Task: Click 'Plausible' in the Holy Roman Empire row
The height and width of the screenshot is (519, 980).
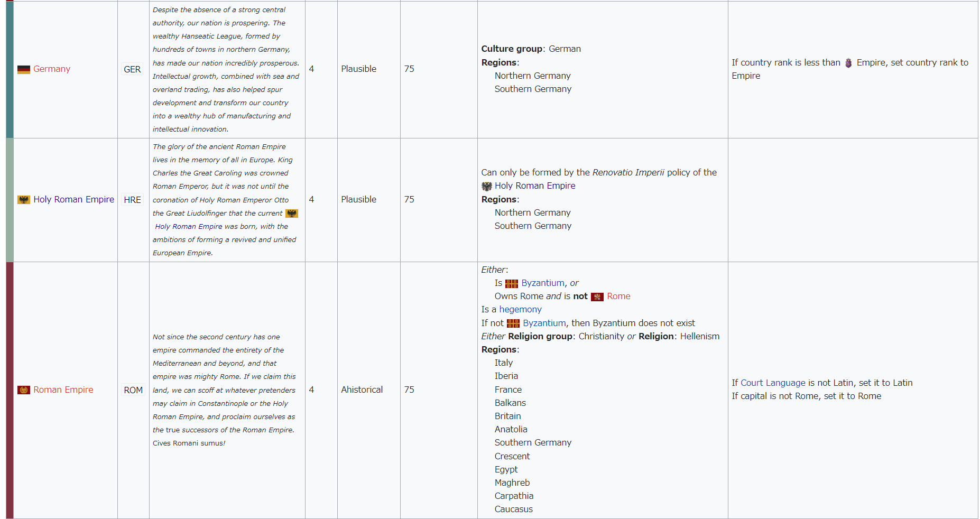Action: [359, 199]
